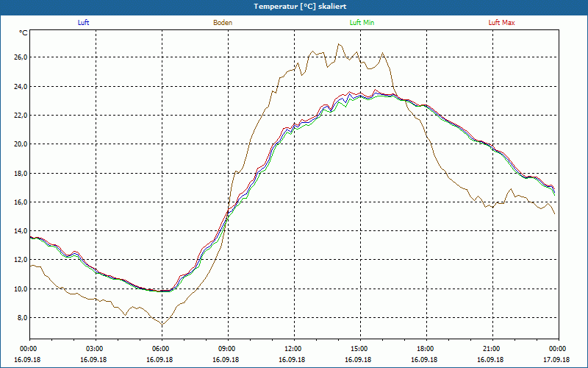Screen dimensions: 588x368
Task: Click the 8,0 y-axis value
Action: pyautogui.click(x=23, y=318)
